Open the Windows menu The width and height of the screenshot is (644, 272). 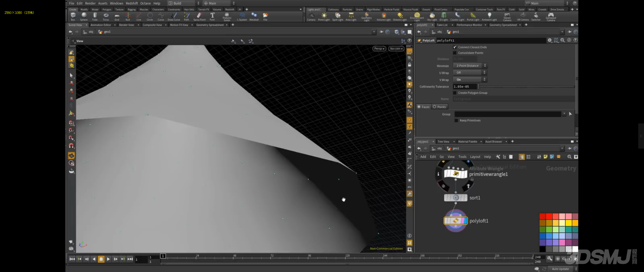tap(116, 3)
